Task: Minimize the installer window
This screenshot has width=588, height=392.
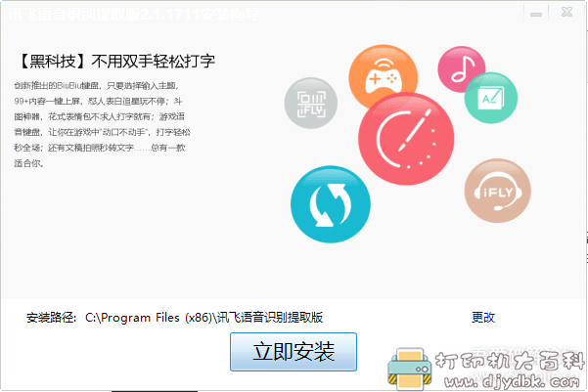Action: (x=536, y=14)
